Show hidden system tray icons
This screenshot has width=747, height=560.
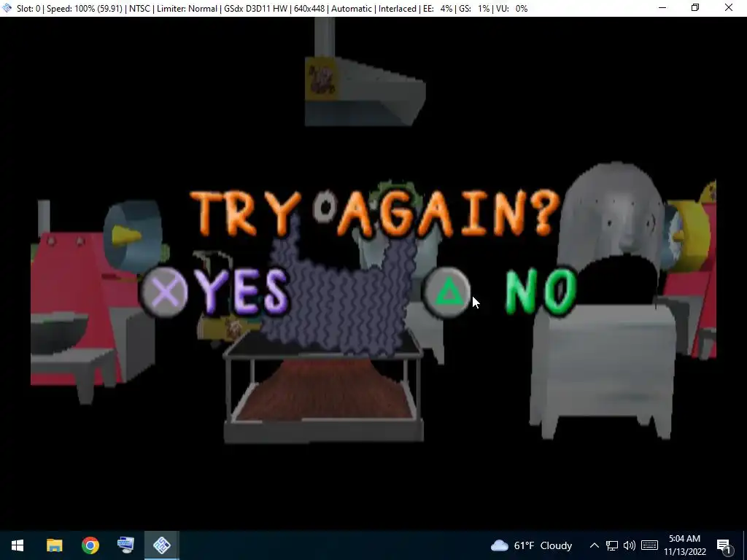tap(594, 545)
